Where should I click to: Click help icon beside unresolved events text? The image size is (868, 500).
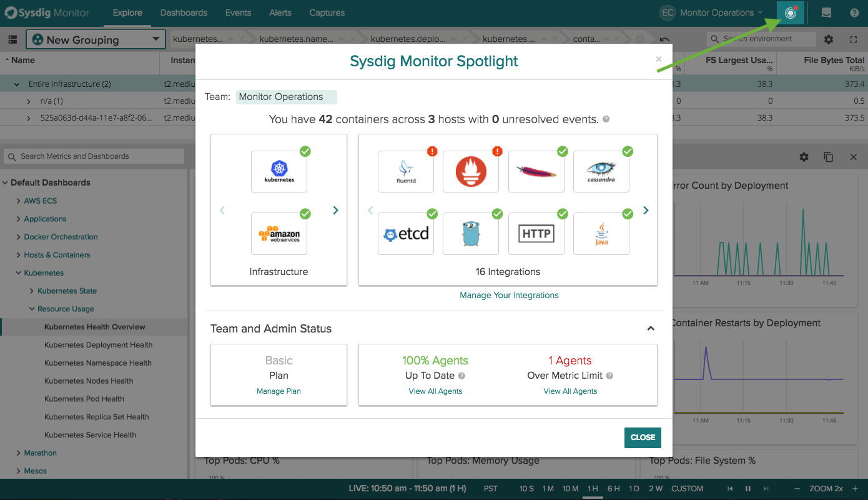point(606,119)
